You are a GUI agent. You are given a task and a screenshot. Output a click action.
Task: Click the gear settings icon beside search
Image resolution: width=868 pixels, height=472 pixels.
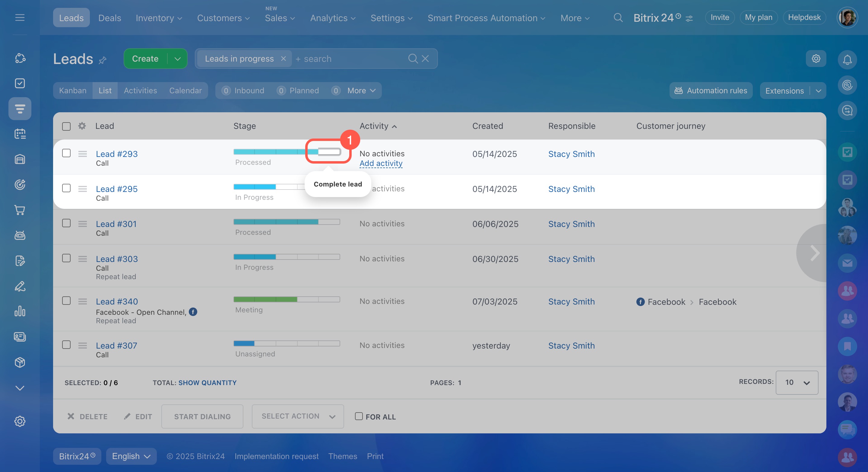pyautogui.click(x=816, y=59)
